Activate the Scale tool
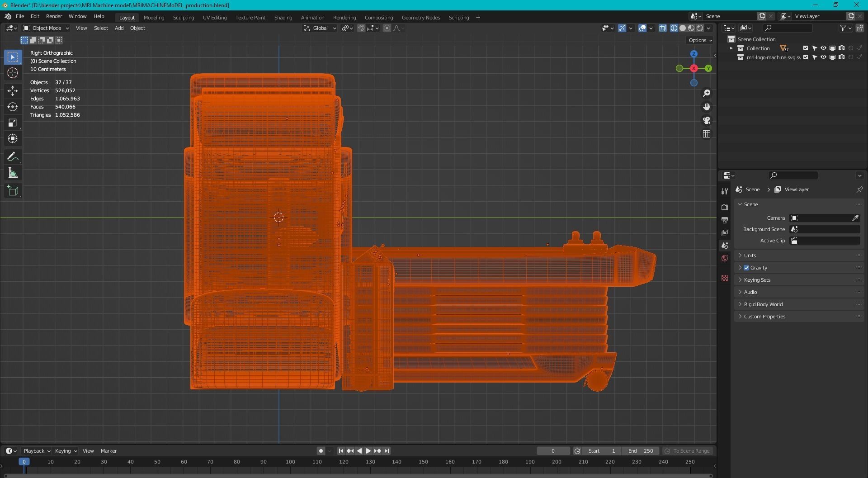The image size is (868, 478). tap(13, 123)
